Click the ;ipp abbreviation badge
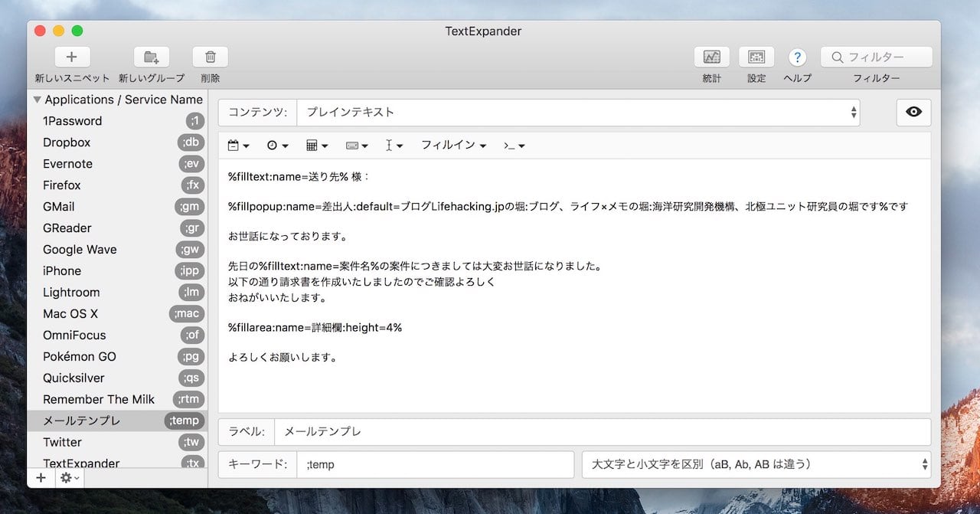 (x=189, y=271)
